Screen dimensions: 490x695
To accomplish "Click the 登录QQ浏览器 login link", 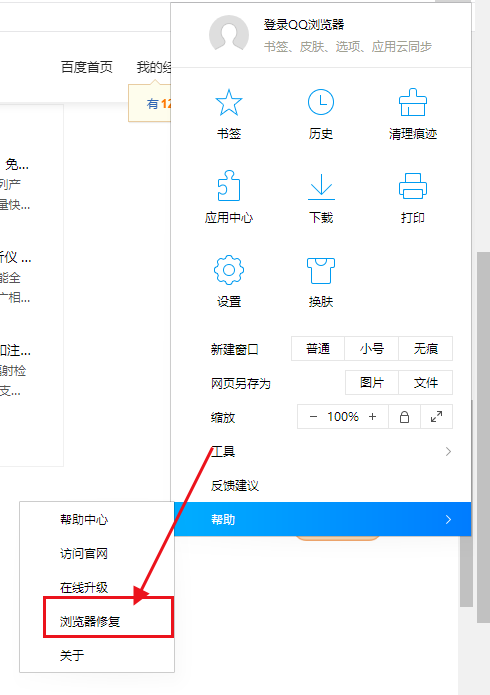I will pyautogui.click(x=304, y=25).
